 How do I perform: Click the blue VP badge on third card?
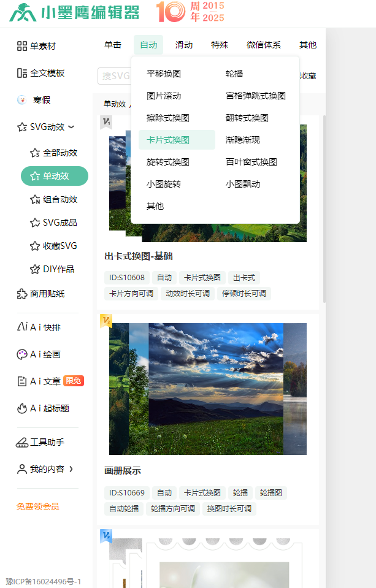[106, 536]
